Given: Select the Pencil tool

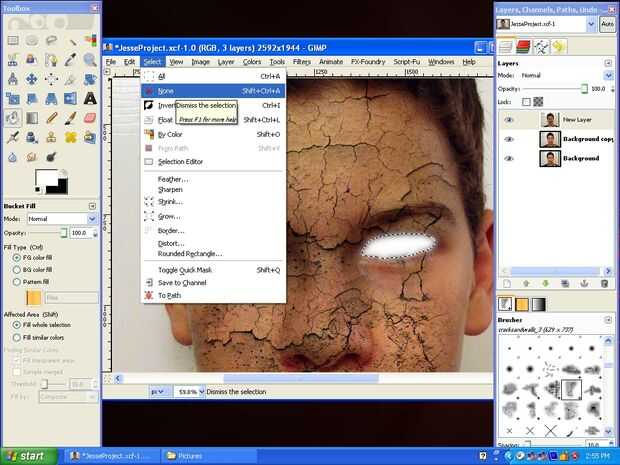Looking at the screenshot, I should pos(51,118).
